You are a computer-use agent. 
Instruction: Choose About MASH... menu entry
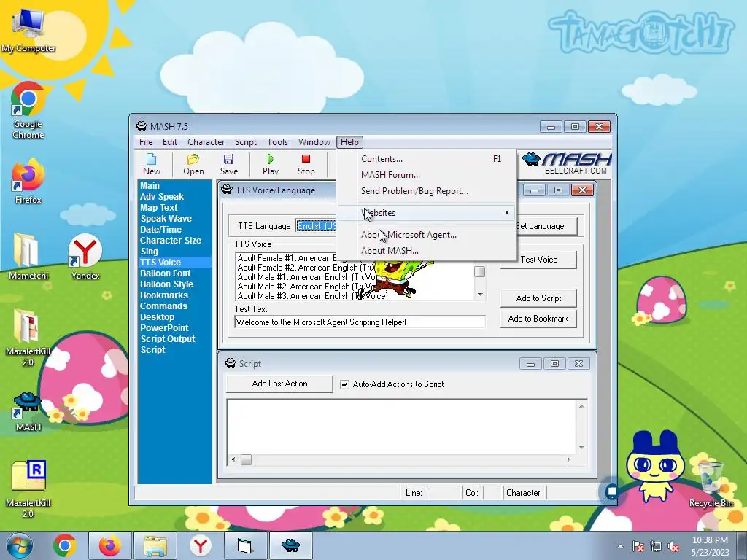pyautogui.click(x=426, y=251)
